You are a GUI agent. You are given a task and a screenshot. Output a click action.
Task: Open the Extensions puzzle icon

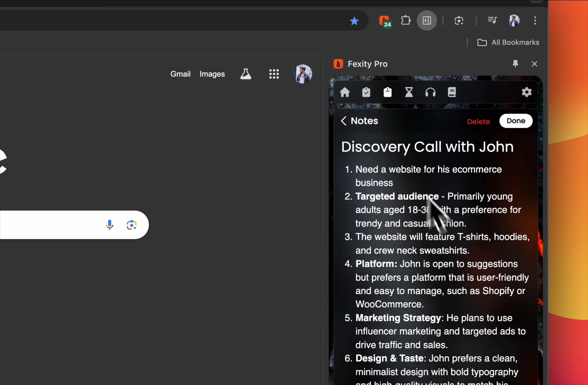click(x=406, y=20)
